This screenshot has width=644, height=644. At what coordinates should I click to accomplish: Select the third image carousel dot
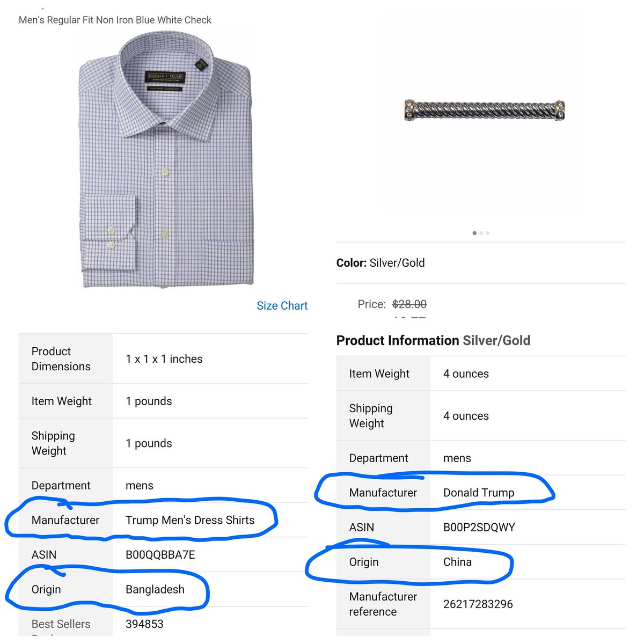click(x=487, y=233)
